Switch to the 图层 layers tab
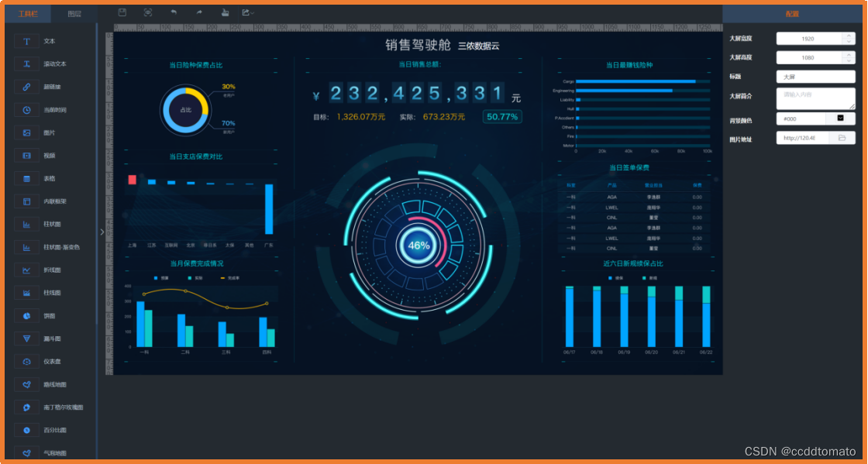The height and width of the screenshot is (464, 868). [74, 15]
